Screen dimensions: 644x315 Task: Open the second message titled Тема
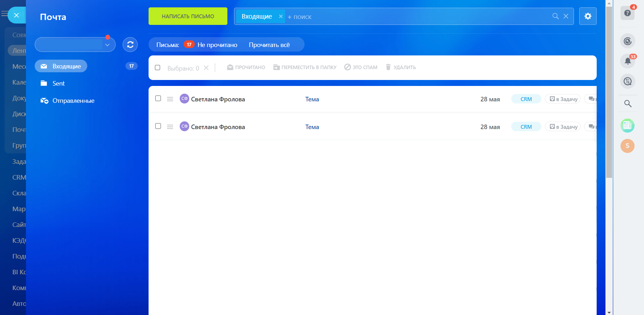(x=312, y=127)
